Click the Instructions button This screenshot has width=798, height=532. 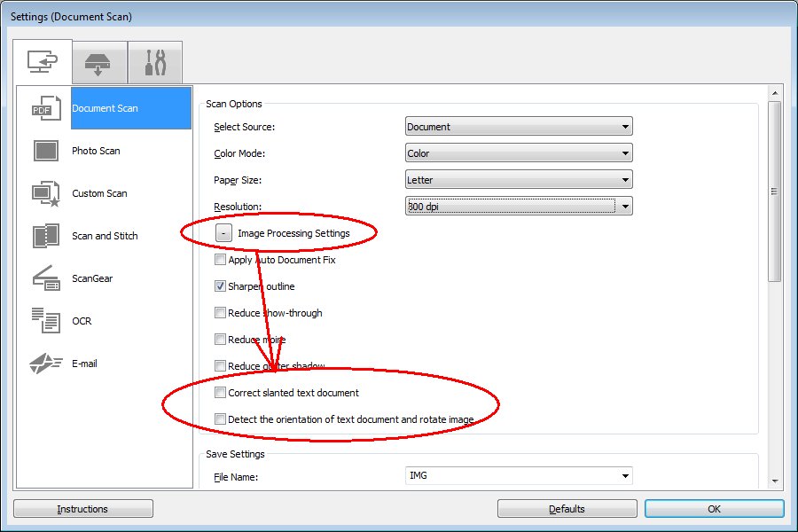pyautogui.click(x=82, y=509)
